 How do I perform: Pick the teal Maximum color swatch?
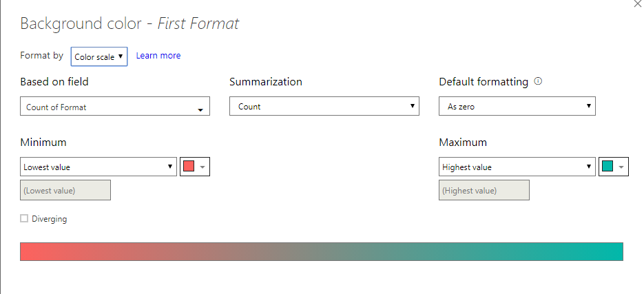pos(613,167)
